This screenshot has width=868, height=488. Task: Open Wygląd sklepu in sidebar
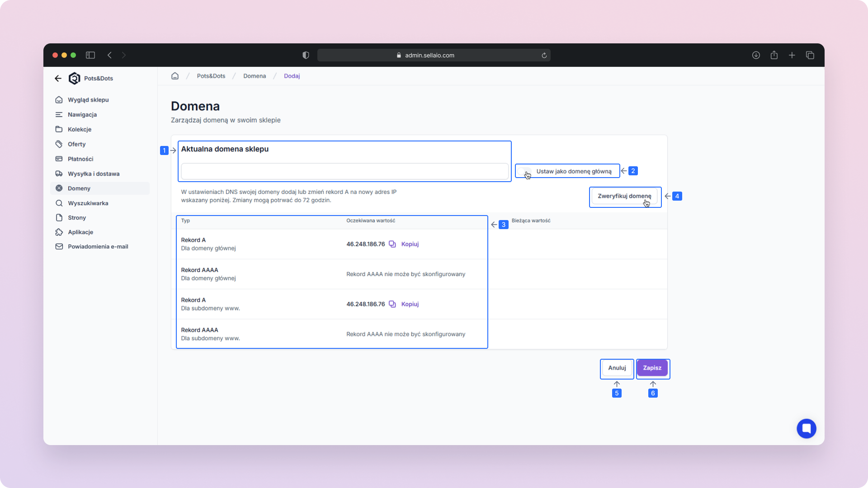pyautogui.click(x=88, y=100)
